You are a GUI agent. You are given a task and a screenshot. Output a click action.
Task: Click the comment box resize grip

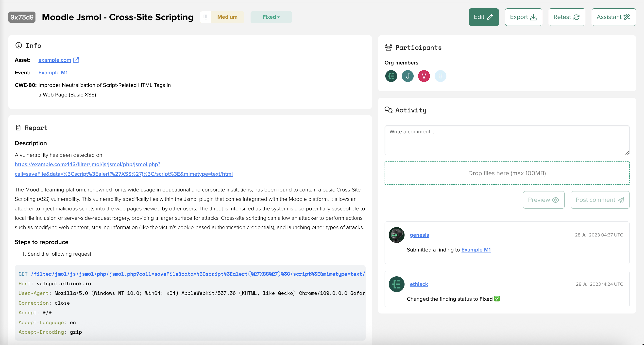[627, 153]
